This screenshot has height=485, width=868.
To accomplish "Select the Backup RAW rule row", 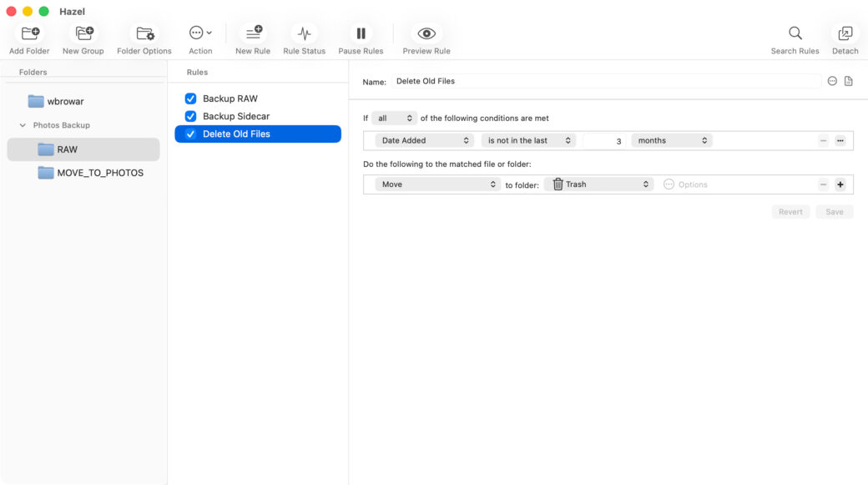I will (258, 99).
